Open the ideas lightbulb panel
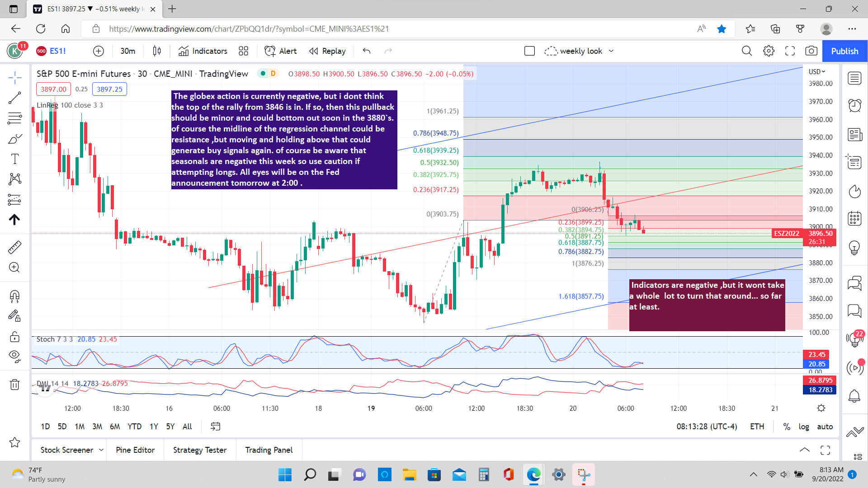This screenshot has width=868, height=488. coord(854,248)
